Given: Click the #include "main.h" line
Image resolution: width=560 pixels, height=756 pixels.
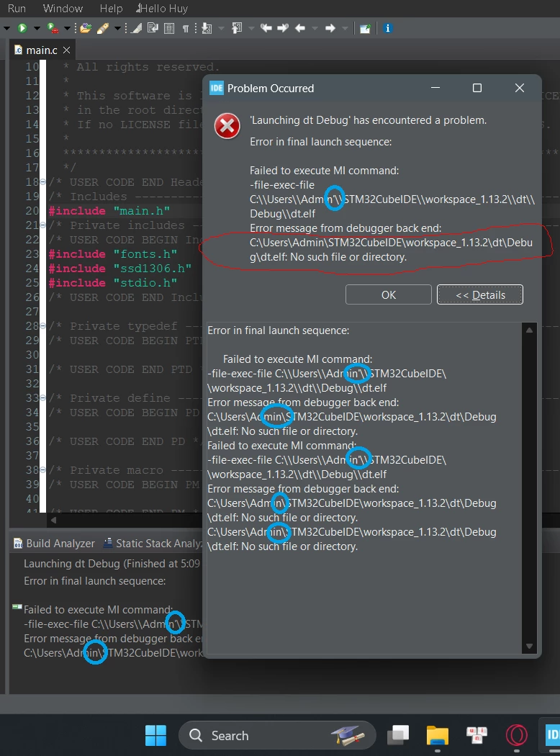Looking at the screenshot, I should [109, 211].
